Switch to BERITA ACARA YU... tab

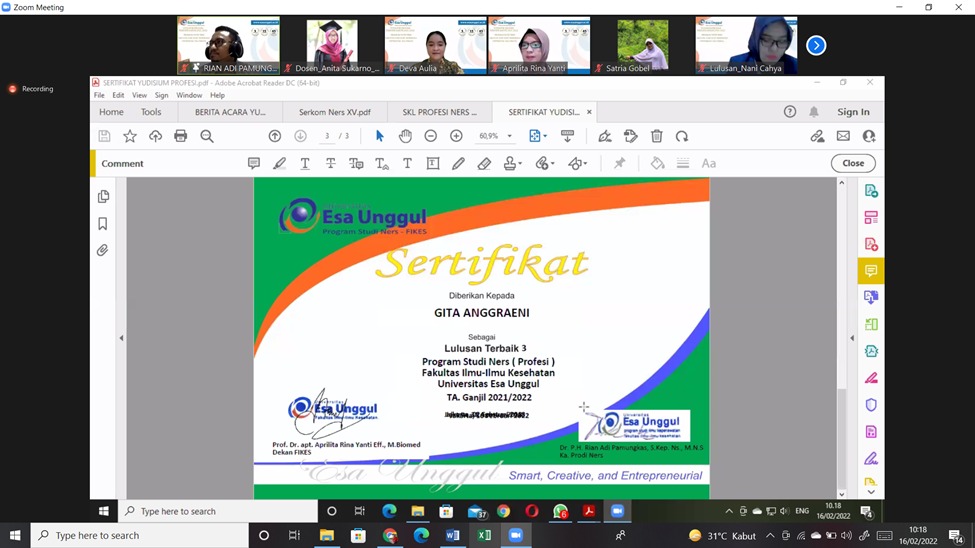point(230,112)
